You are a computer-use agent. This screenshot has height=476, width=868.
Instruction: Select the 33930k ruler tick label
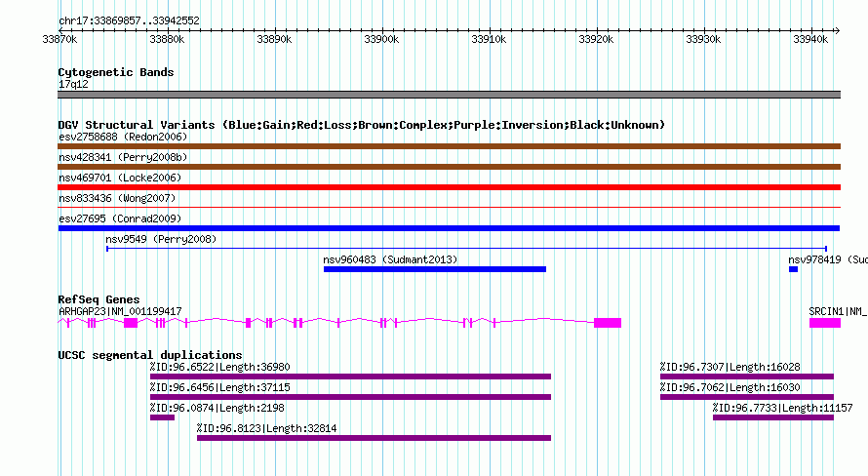(x=703, y=39)
